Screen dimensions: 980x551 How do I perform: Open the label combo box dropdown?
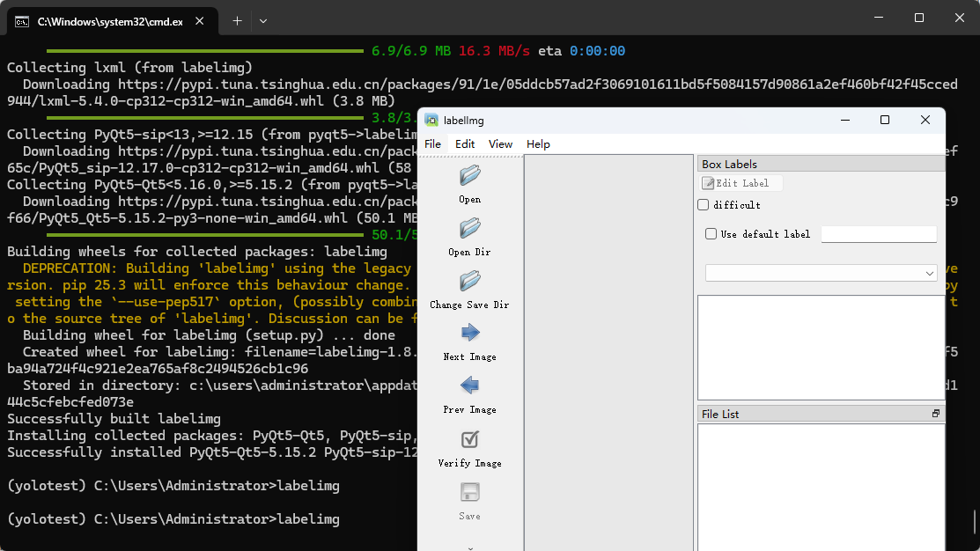pyautogui.click(x=930, y=273)
